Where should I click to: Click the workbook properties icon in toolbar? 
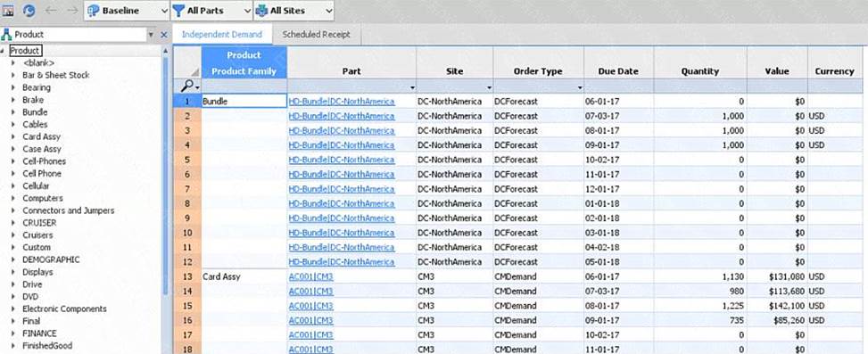point(8,10)
